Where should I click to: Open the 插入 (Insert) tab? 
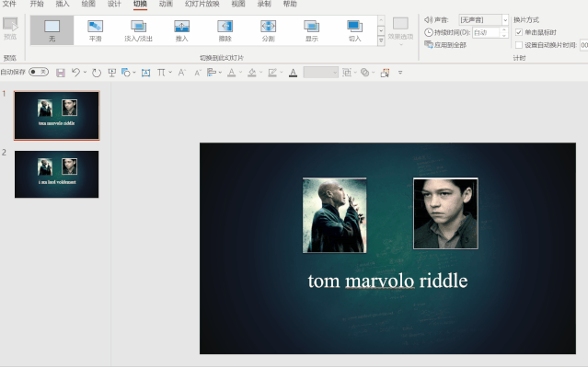coord(63,4)
